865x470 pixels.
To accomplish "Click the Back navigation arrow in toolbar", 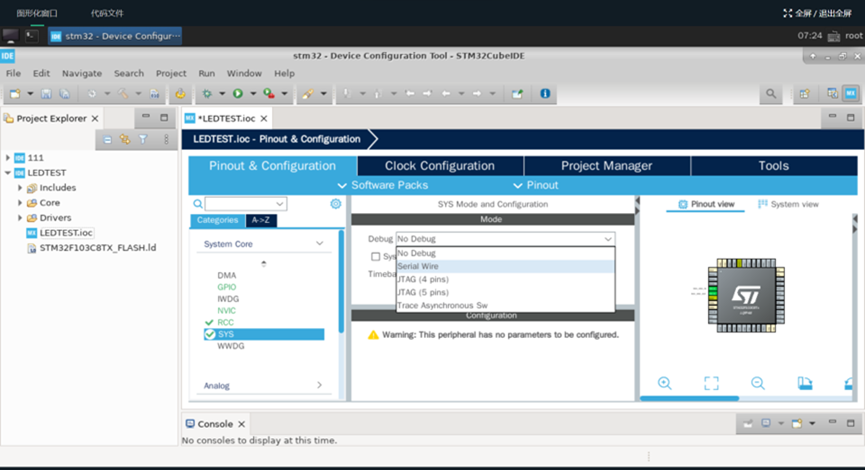I will pyautogui.click(x=446, y=94).
